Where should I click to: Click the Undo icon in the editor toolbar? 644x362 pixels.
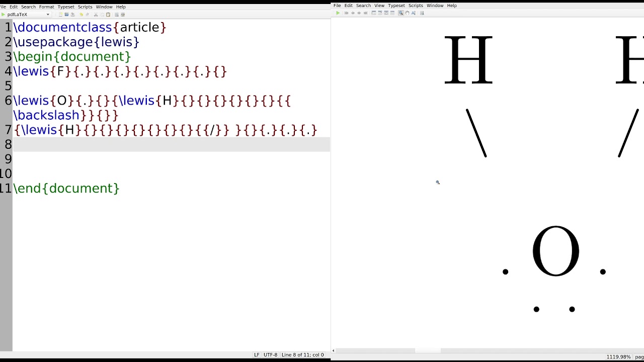pyautogui.click(x=82, y=15)
